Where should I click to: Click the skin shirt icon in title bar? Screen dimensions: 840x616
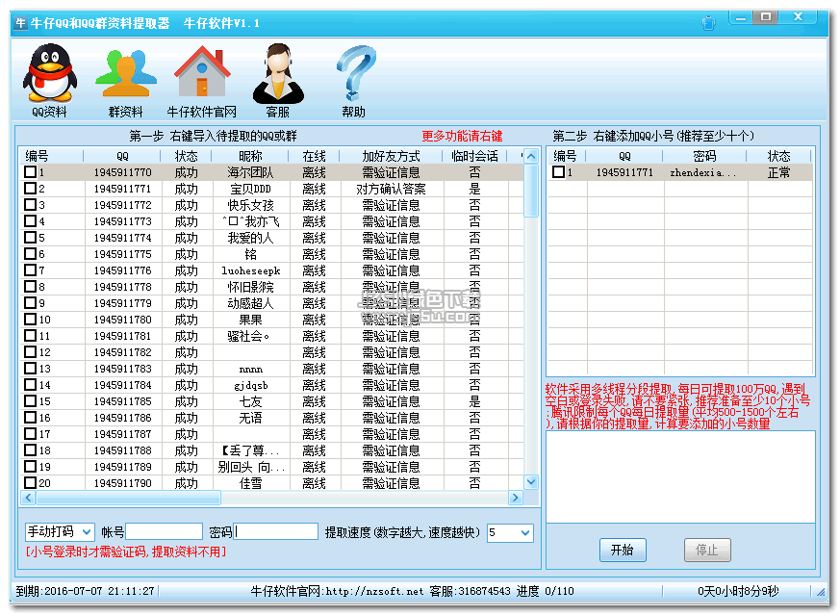coord(708,23)
